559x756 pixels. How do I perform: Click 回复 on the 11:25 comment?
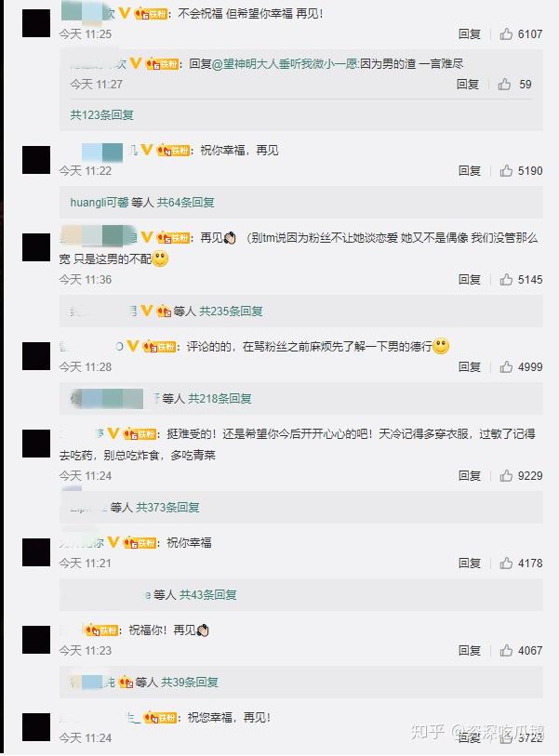(470, 33)
